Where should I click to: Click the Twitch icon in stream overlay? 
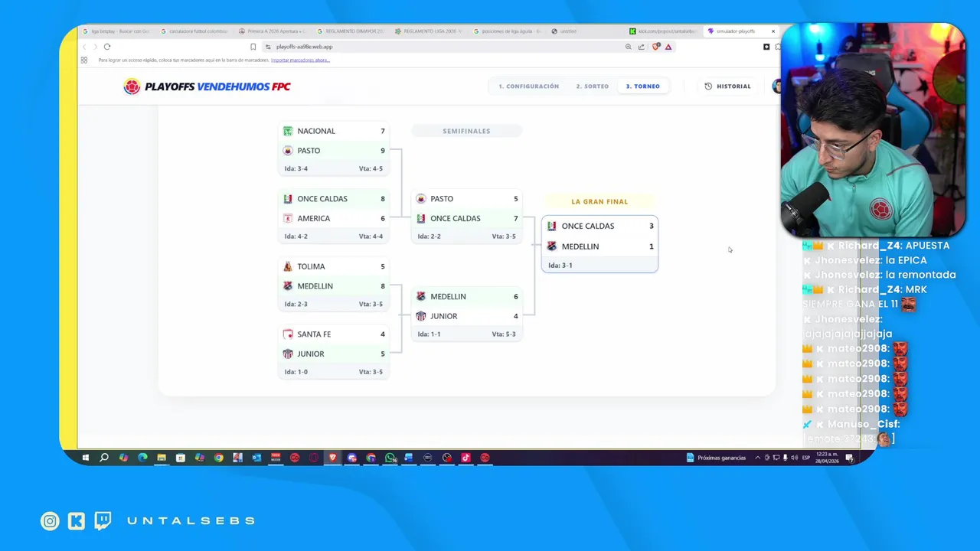pos(103,521)
